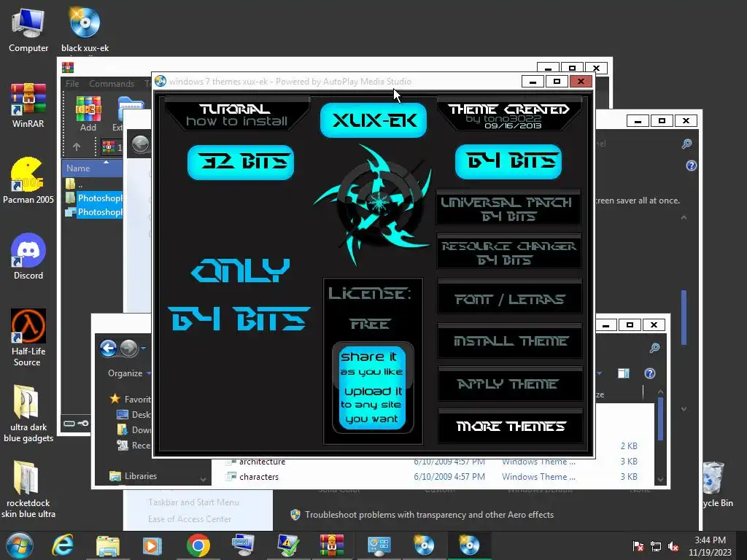Select Libraries in Explorer navigation pane
The height and width of the screenshot is (560, 747).
click(133, 475)
